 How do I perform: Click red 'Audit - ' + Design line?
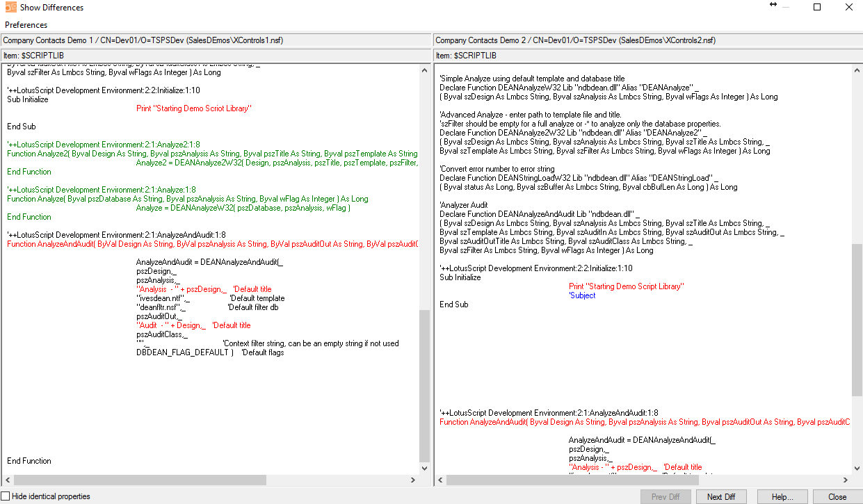pos(193,325)
